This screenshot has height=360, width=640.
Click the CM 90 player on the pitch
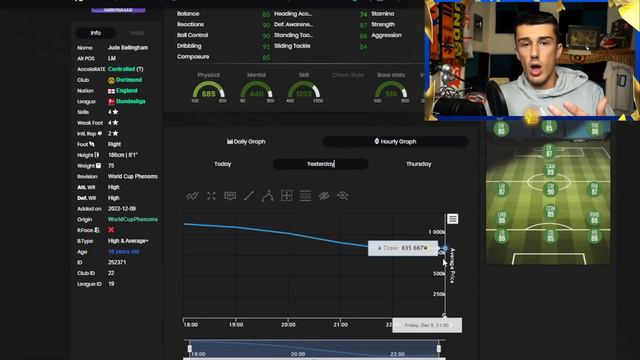click(550, 189)
